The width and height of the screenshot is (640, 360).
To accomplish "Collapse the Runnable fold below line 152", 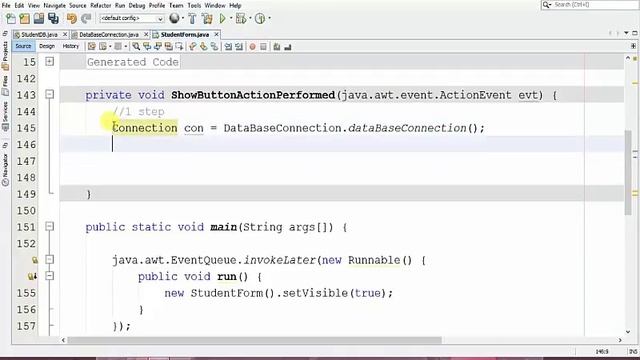I will pos(49,259).
